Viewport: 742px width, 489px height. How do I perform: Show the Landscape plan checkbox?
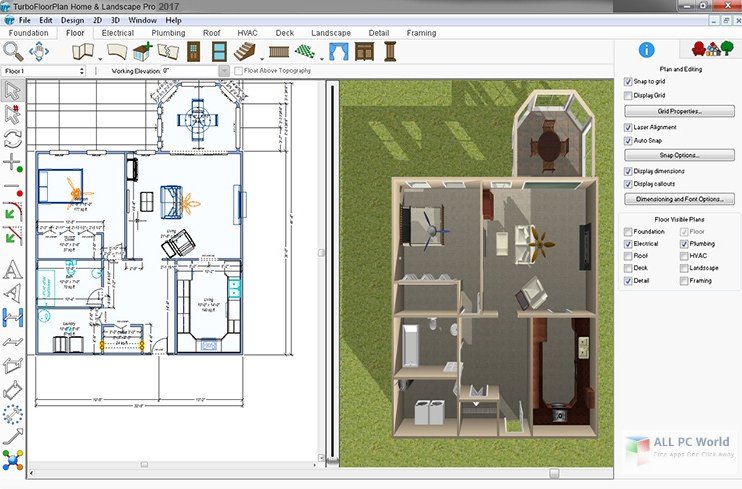pyautogui.click(x=684, y=268)
